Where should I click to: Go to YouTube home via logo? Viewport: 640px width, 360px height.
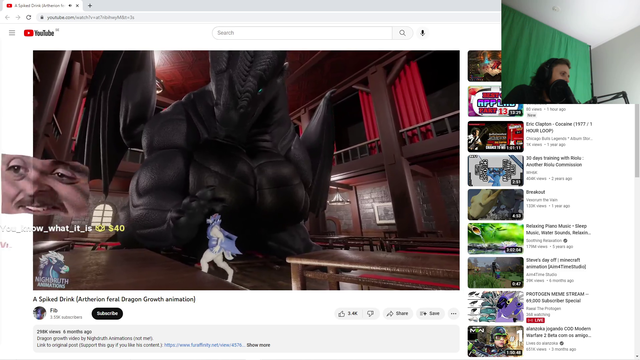(39, 33)
